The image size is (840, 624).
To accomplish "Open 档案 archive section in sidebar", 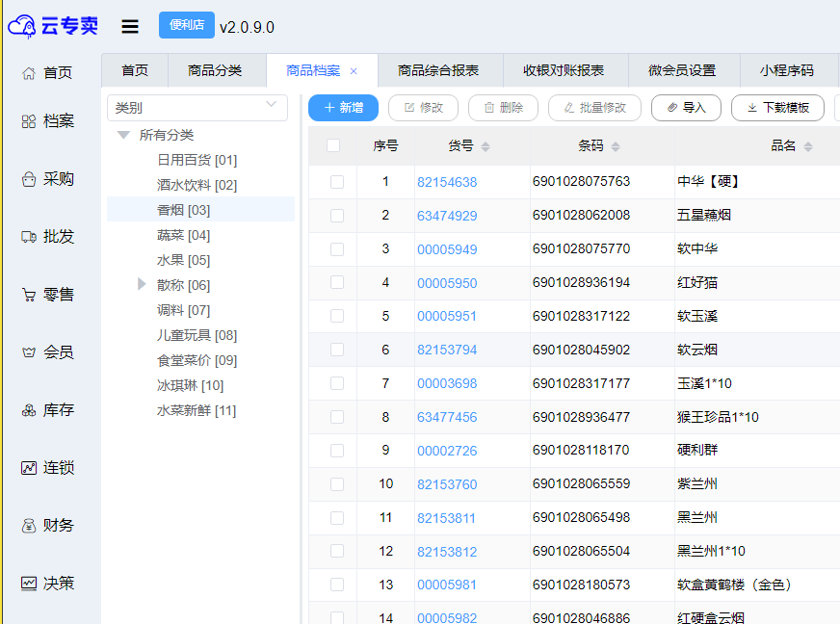I will point(48,121).
